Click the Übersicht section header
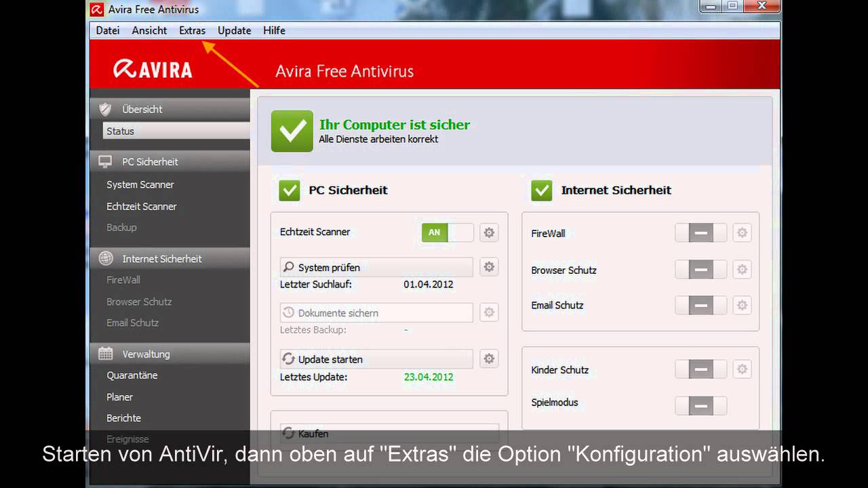The width and height of the screenshot is (868, 488). [170, 109]
